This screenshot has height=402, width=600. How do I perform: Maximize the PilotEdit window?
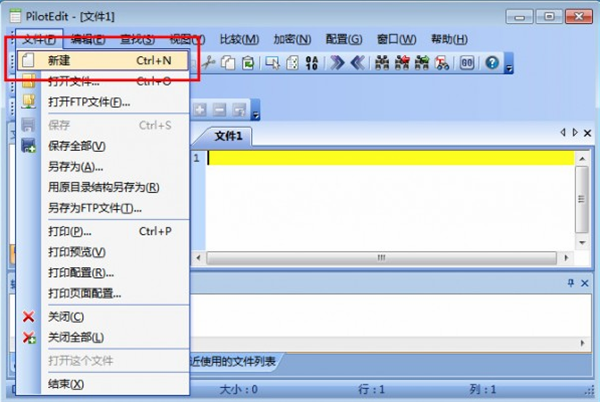(x=549, y=16)
